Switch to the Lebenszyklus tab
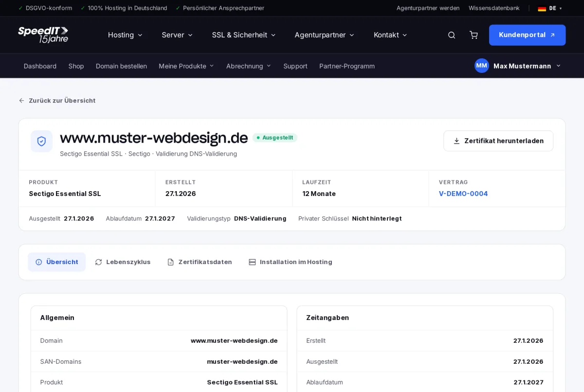The height and width of the screenshot is (392, 584). tap(123, 262)
